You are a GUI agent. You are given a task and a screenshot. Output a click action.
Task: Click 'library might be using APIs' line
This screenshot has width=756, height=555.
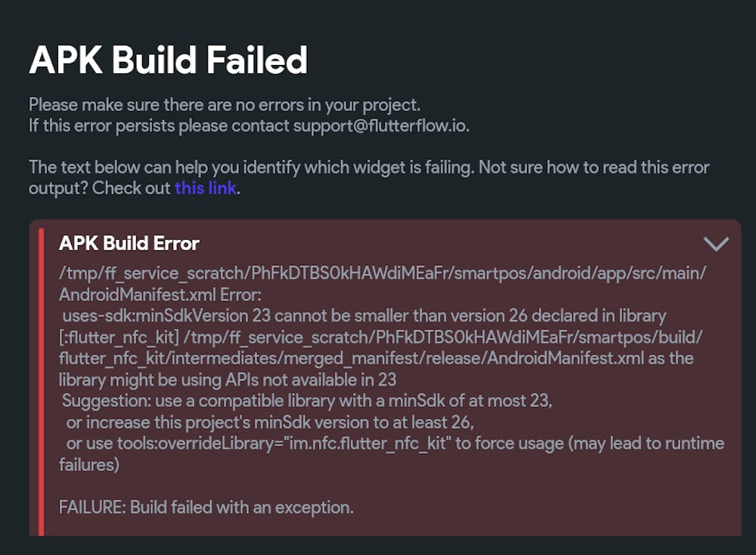tap(228, 380)
